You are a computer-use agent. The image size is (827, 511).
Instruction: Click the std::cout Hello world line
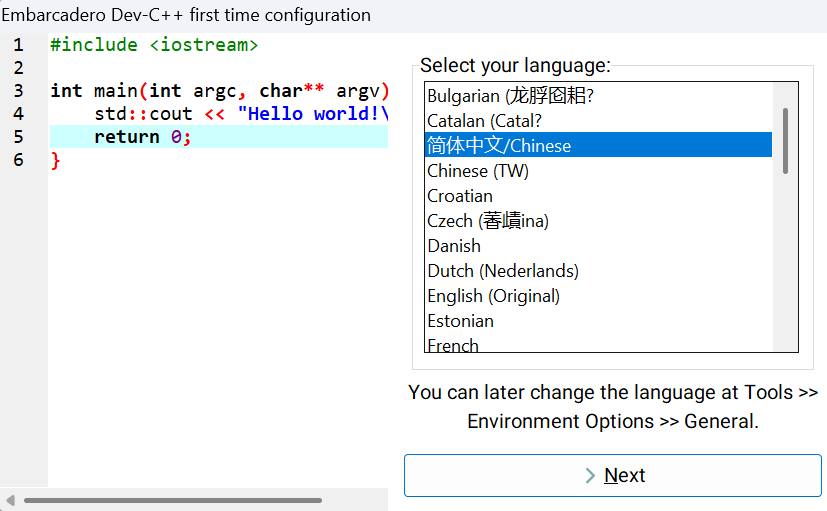(241, 113)
